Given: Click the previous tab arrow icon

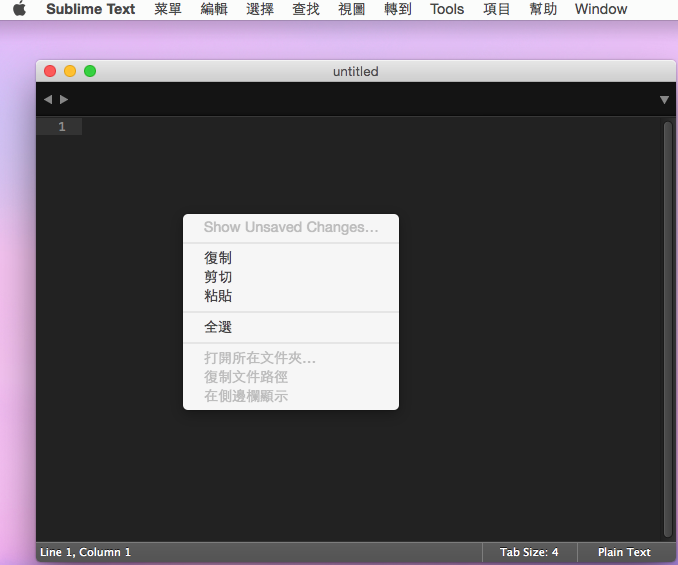Looking at the screenshot, I should click(x=48, y=99).
